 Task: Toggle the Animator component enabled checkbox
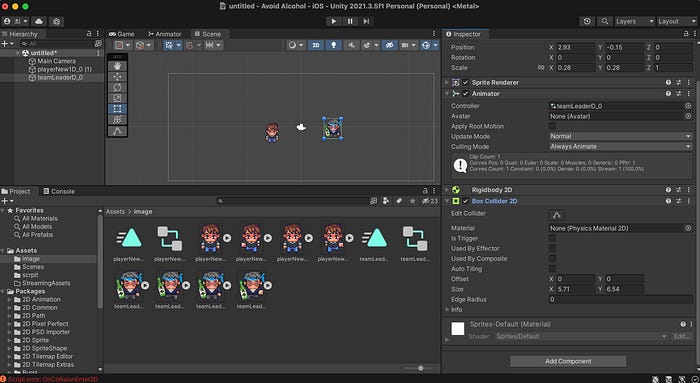click(x=466, y=94)
